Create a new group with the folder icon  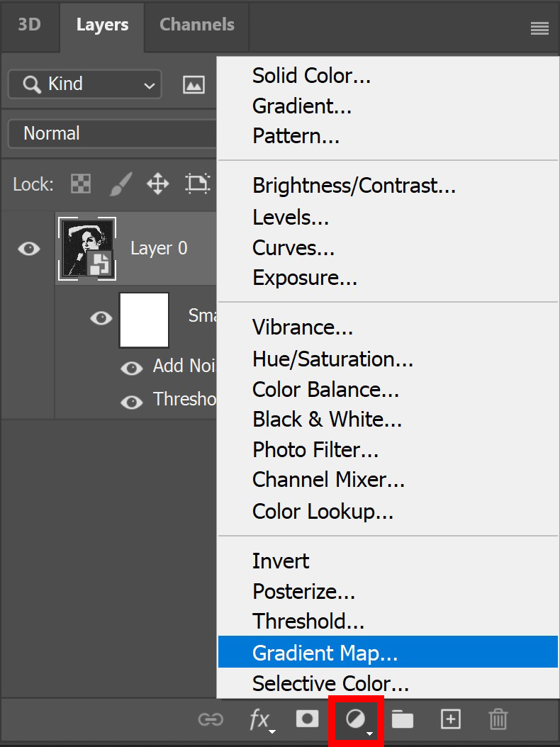(403, 719)
